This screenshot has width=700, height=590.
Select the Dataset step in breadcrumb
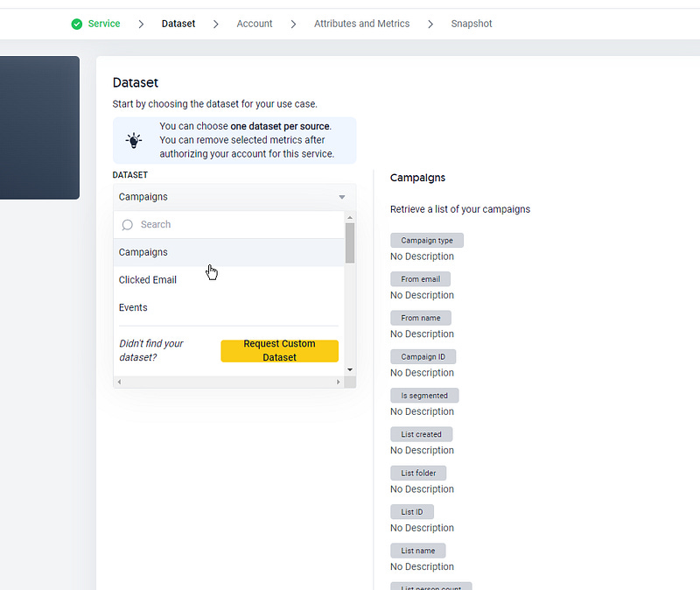tap(178, 24)
